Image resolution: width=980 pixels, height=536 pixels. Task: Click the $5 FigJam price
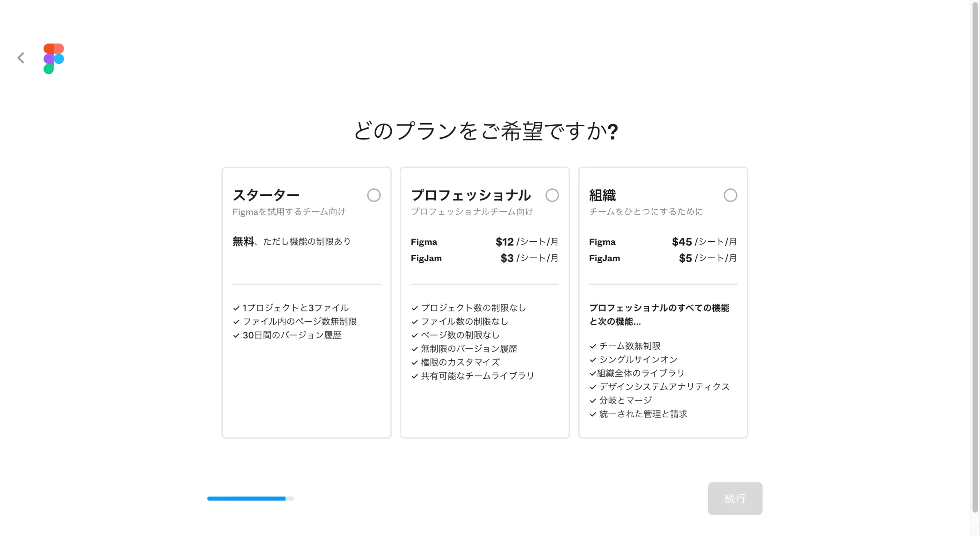pyautogui.click(x=686, y=258)
